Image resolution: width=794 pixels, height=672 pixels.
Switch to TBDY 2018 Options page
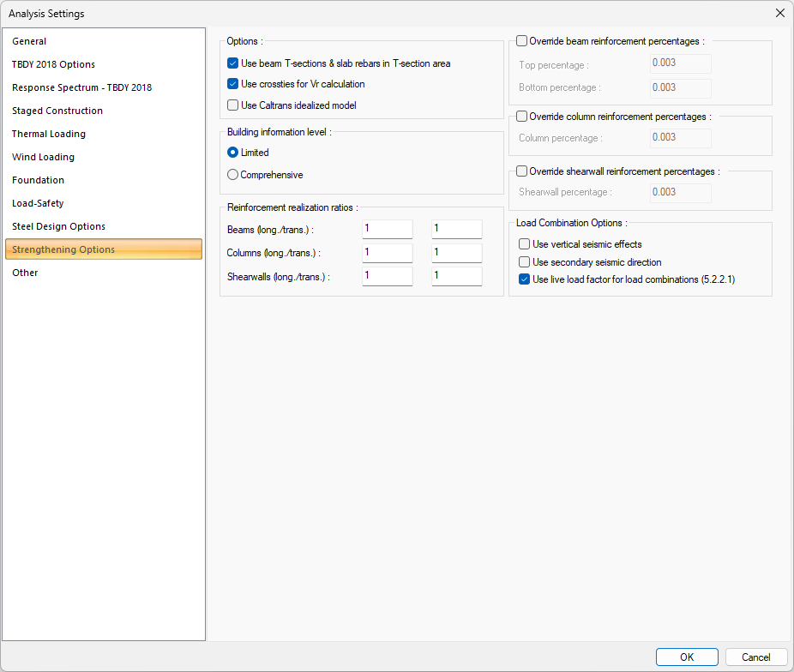click(x=53, y=64)
